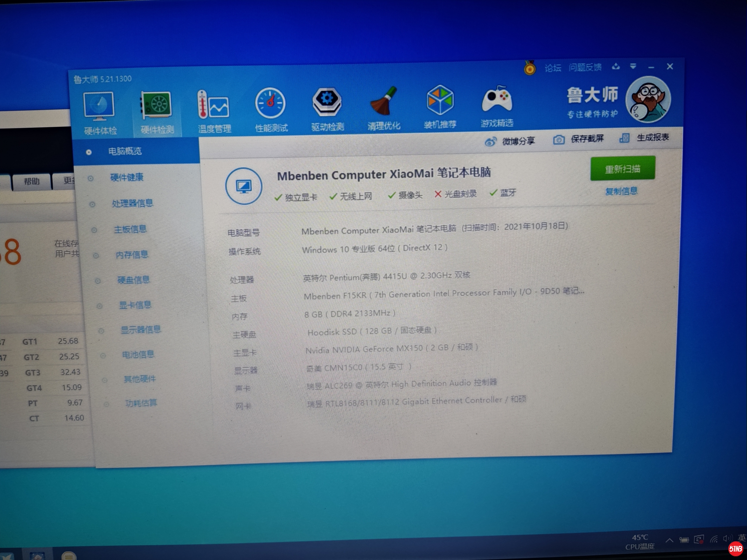Image resolution: width=747 pixels, height=560 pixels.
Task: Click GT1 score 25.68 in background window
Action: click(x=68, y=341)
